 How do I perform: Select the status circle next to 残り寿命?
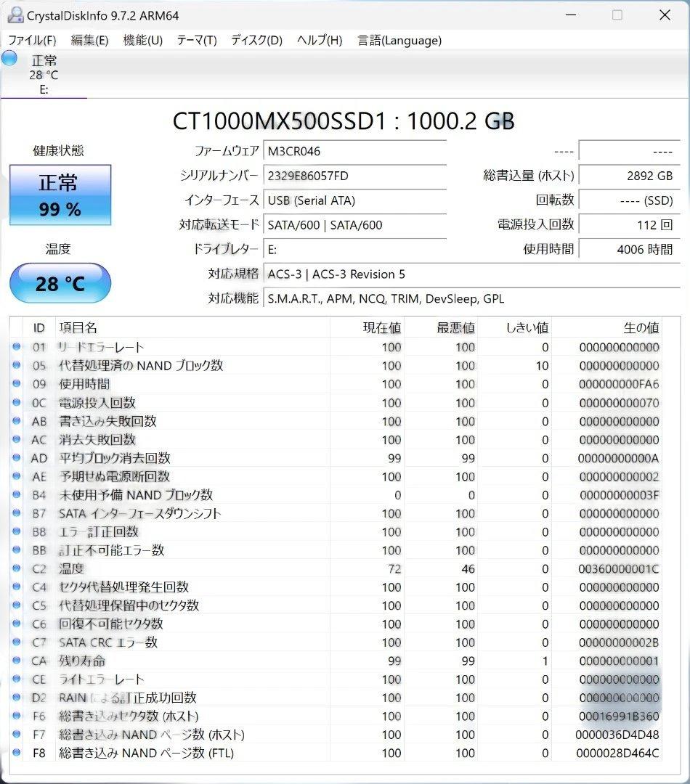(x=16, y=661)
